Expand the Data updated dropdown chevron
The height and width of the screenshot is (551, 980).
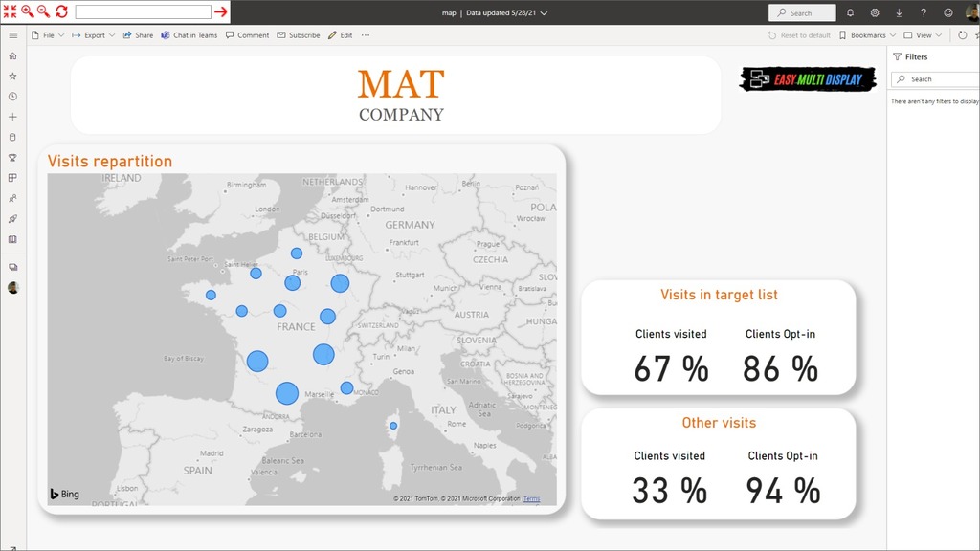[x=544, y=13]
